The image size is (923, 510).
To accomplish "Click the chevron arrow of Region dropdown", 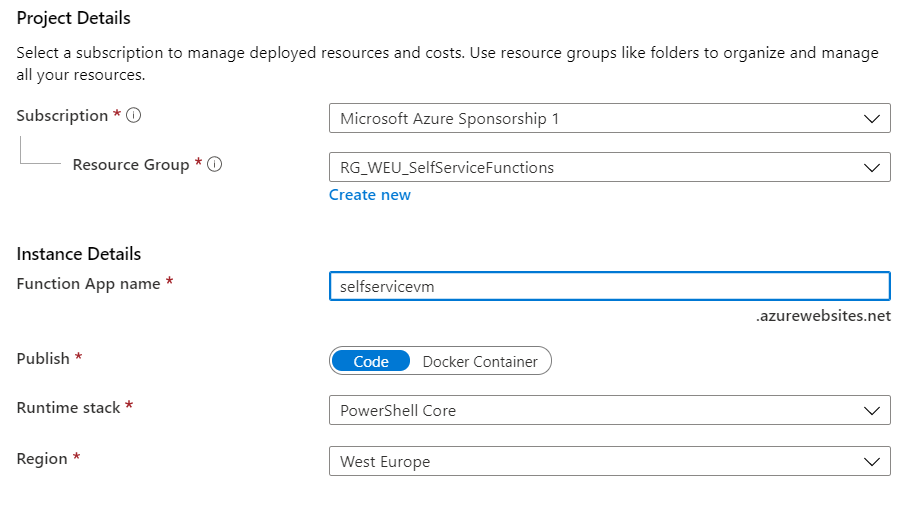I will 871,462.
